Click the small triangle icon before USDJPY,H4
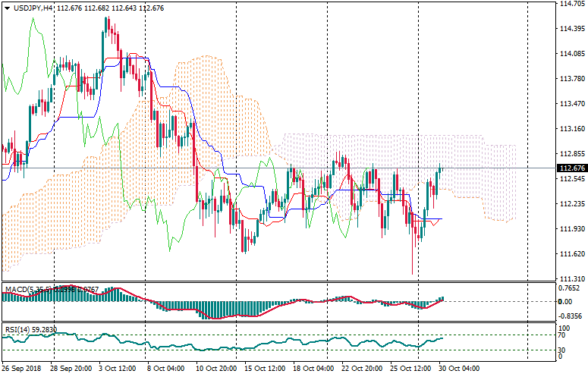The height and width of the screenshot is (377, 588). tap(7, 8)
